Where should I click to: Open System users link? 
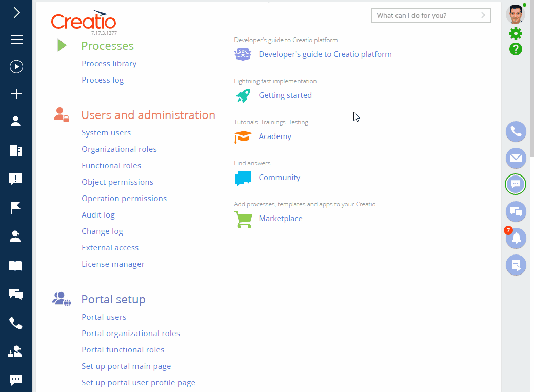[106, 133]
